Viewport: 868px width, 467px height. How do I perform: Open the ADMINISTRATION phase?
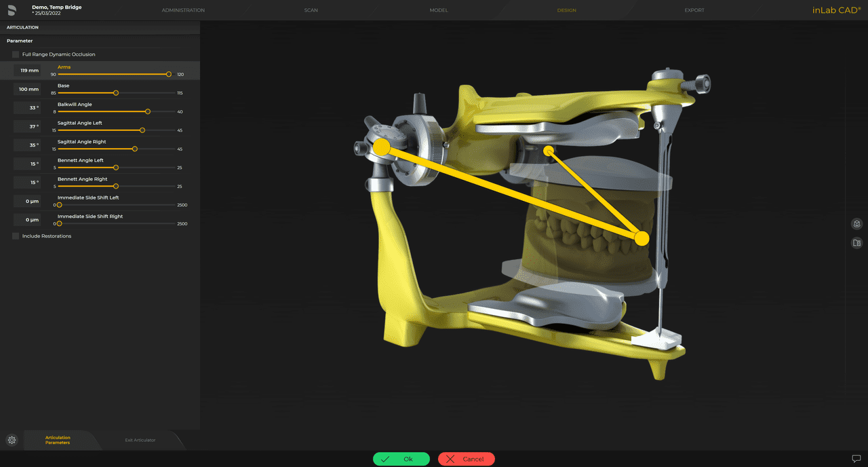tap(183, 10)
